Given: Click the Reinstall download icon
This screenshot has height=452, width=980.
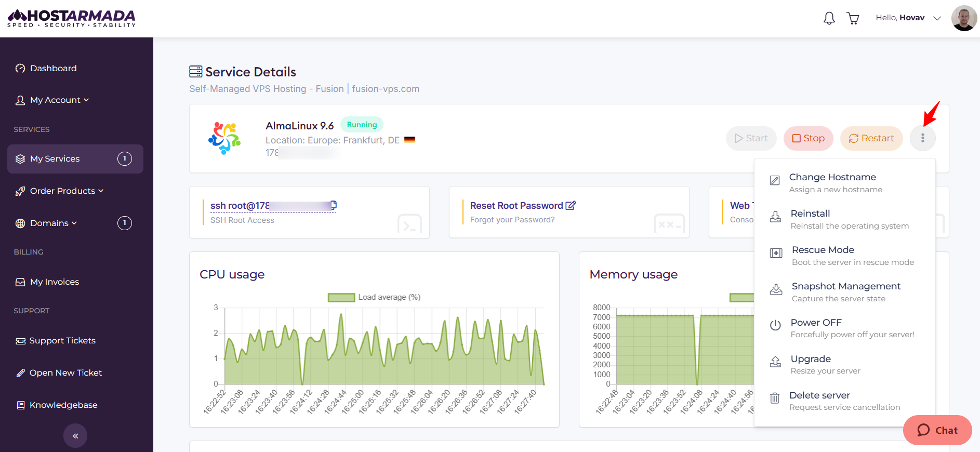Looking at the screenshot, I should tap(775, 217).
